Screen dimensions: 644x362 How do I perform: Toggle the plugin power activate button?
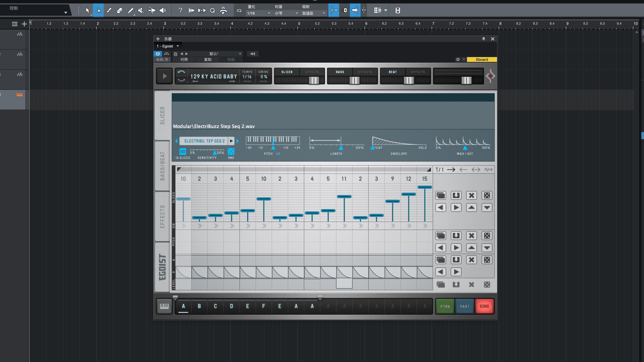pos(158,54)
